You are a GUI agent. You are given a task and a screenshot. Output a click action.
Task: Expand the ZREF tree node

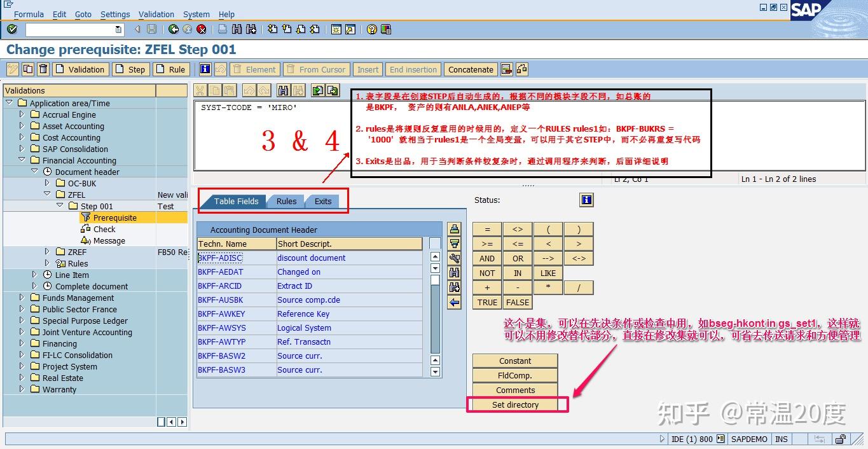coord(48,252)
